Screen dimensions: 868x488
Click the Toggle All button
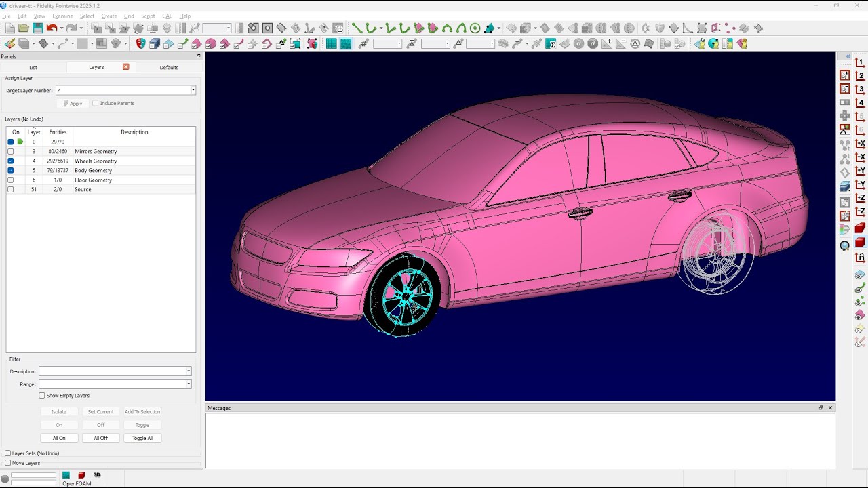[142, 438]
